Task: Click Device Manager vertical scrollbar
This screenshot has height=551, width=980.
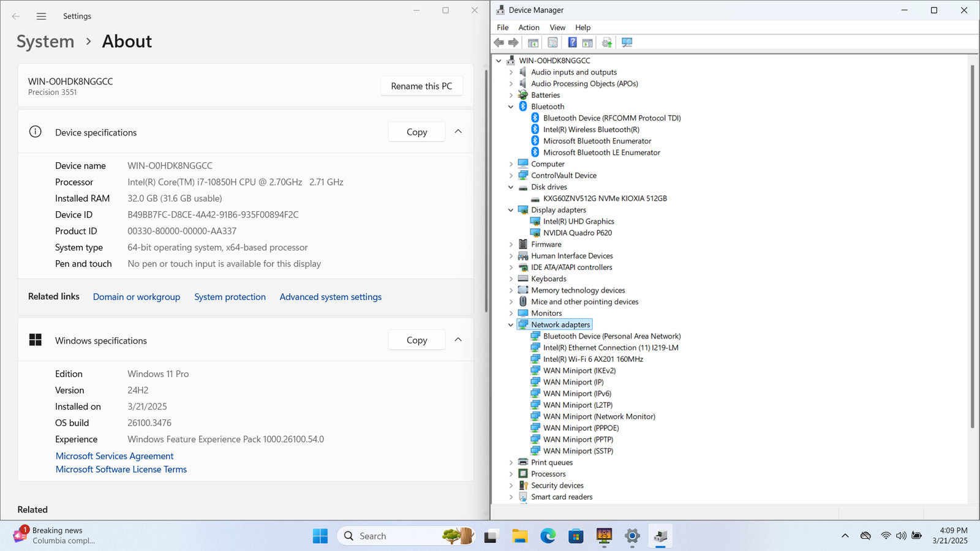Action: pyautogui.click(x=972, y=245)
